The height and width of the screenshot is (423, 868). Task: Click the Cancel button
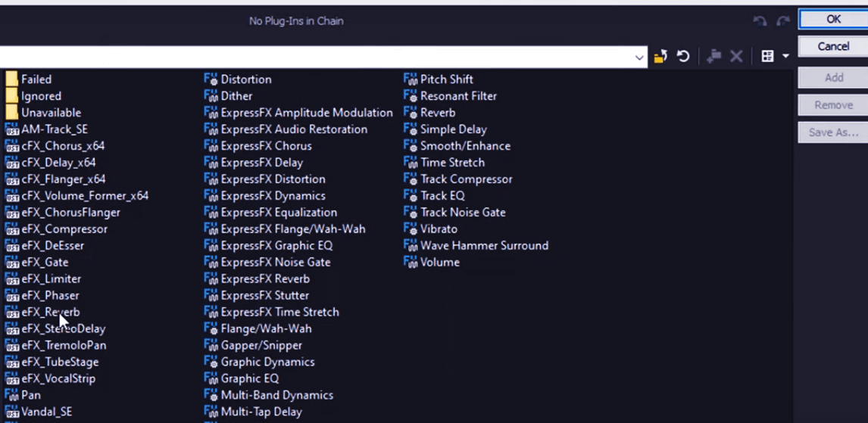click(833, 46)
